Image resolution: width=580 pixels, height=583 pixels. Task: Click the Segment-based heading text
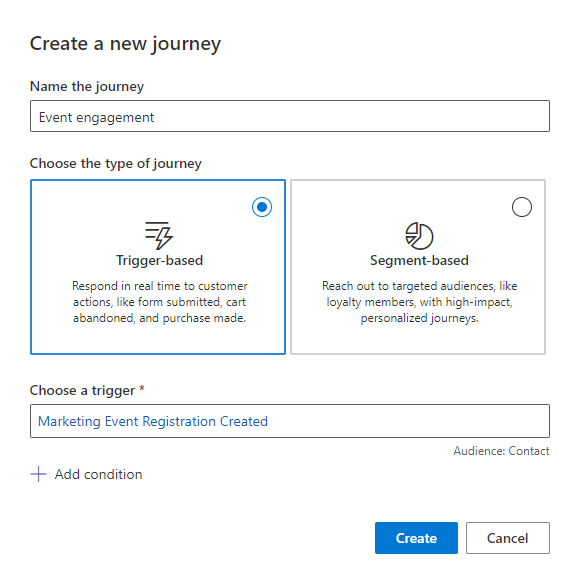click(x=419, y=260)
